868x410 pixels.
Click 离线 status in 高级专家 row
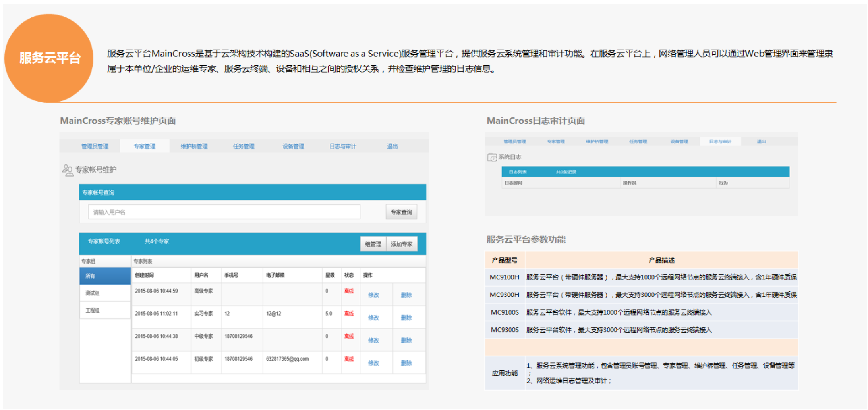[349, 291]
